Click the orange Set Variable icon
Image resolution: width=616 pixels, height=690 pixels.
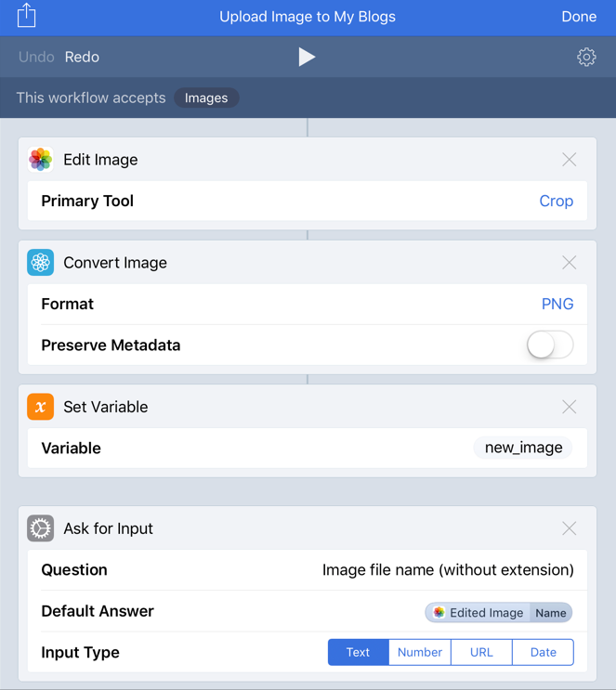pos(41,407)
